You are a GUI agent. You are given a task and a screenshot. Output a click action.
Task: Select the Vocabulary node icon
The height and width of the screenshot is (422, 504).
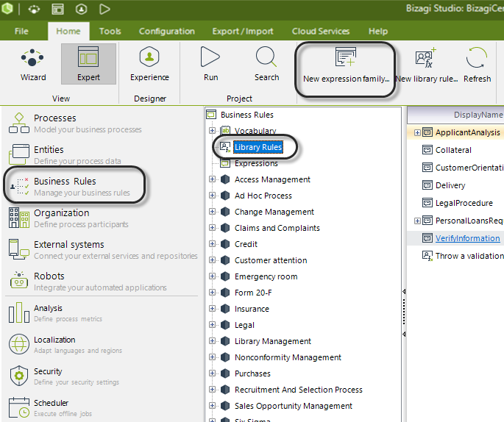tap(225, 130)
